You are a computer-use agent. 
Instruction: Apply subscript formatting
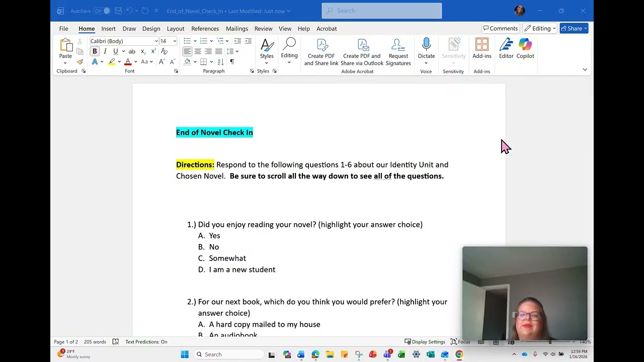pyautogui.click(x=143, y=51)
